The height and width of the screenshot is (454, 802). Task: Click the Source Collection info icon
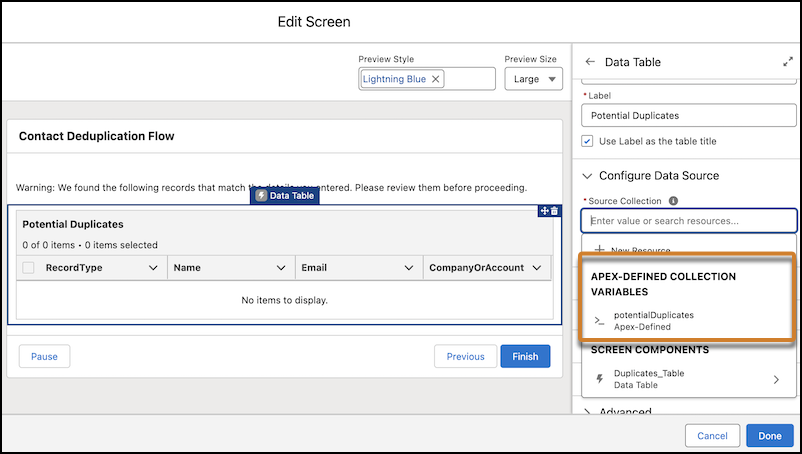tap(673, 201)
